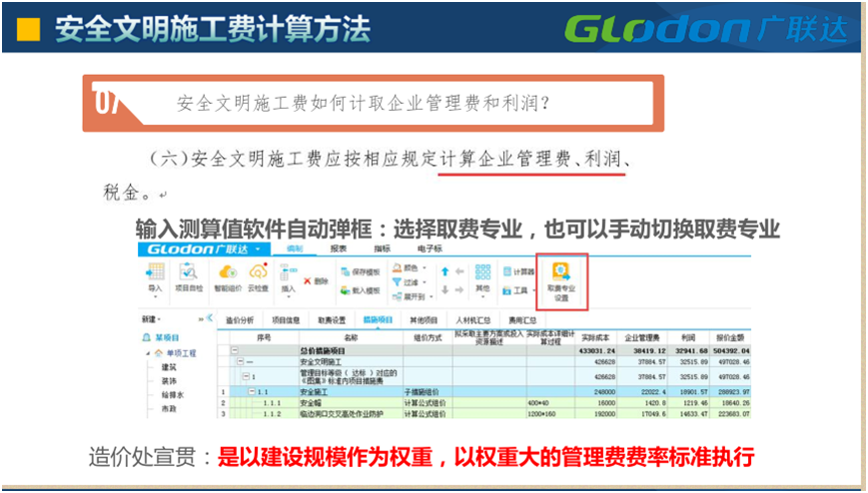Viewport: 868px width, 493px height.
Task: Collapse the 总价措施项目 row
Action: pos(235,351)
